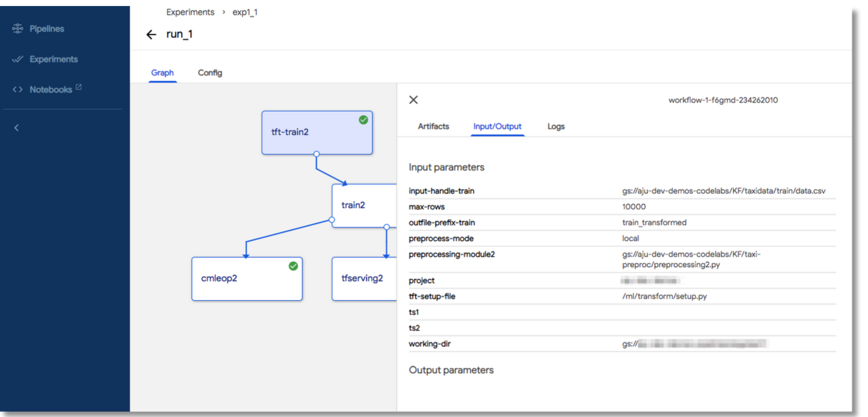Click the green success check on tft-train2
Viewport: 868px width, 417px height.
(x=363, y=120)
